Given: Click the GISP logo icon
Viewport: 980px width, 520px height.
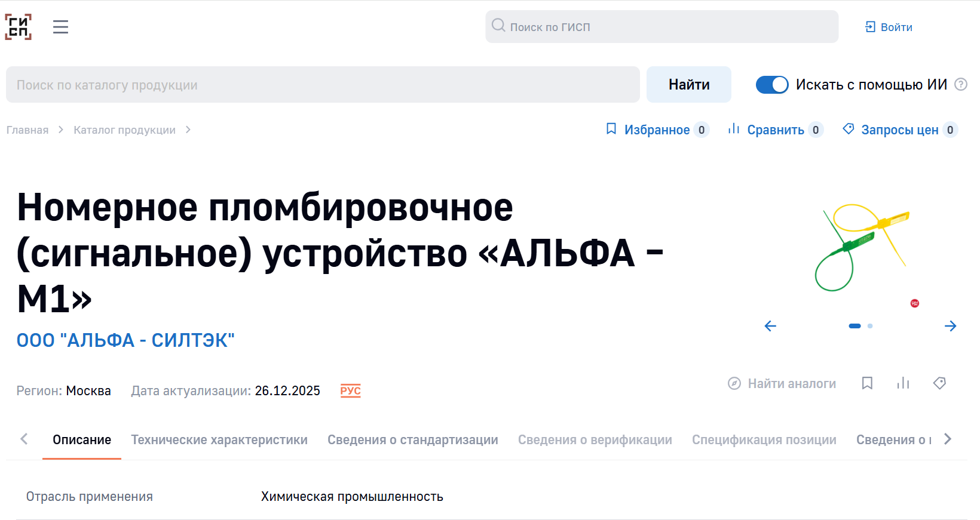Looking at the screenshot, I should click(x=19, y=27).
